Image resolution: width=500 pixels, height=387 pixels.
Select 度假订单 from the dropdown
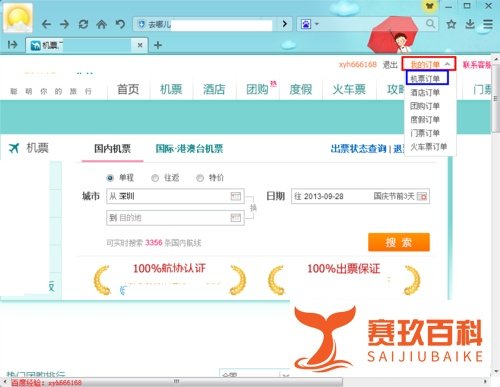[425, 119]
